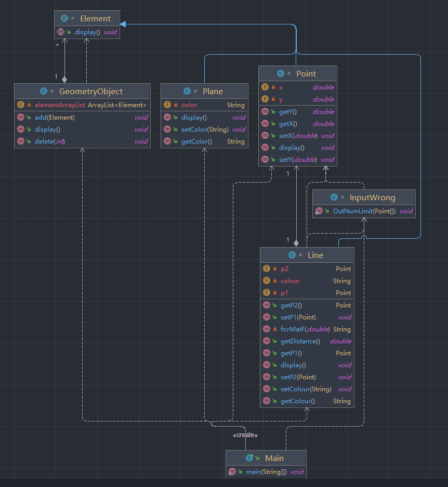Select the colour field in Line
Screen dimensions: 448x487
pos(290,280)
